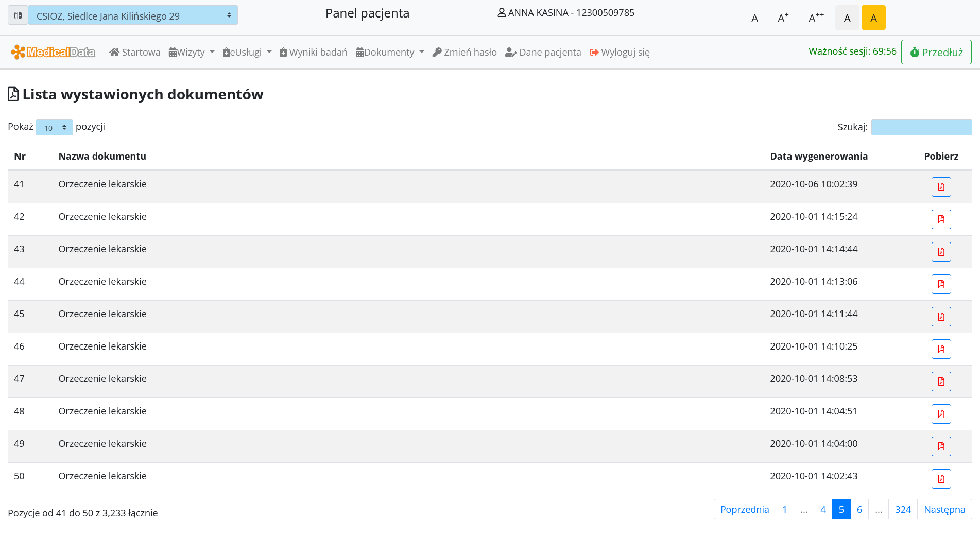Image resolution: width=980 pixels, height=555 pixels.
Task: Expand the Dokumenty menu
Action: pyautogui.click(x=390, y=52)
